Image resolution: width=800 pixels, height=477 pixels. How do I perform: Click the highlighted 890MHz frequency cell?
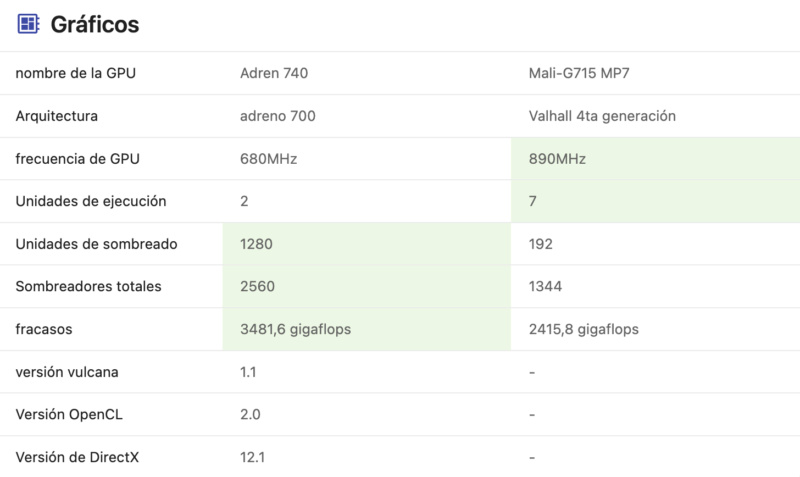coord(656,159)
